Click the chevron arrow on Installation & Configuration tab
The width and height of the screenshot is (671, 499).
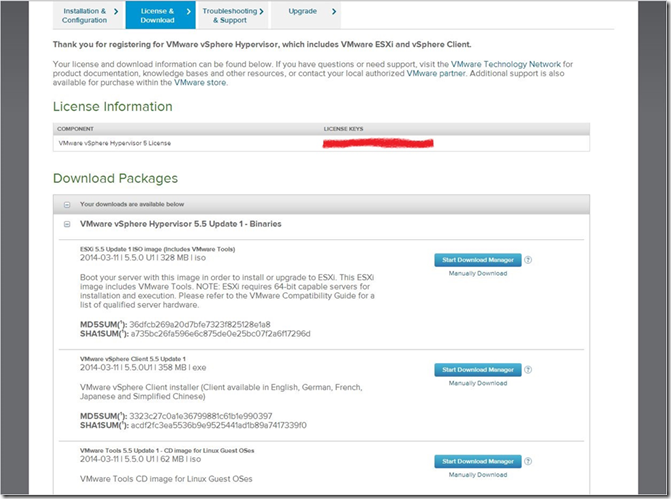(x=116, y=12)
